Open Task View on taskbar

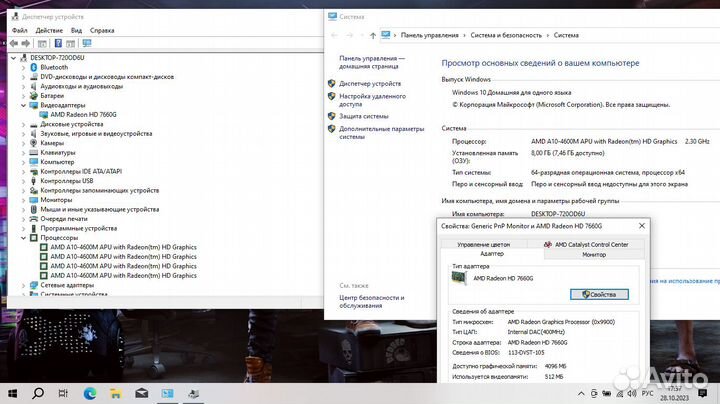coord(63,393)
